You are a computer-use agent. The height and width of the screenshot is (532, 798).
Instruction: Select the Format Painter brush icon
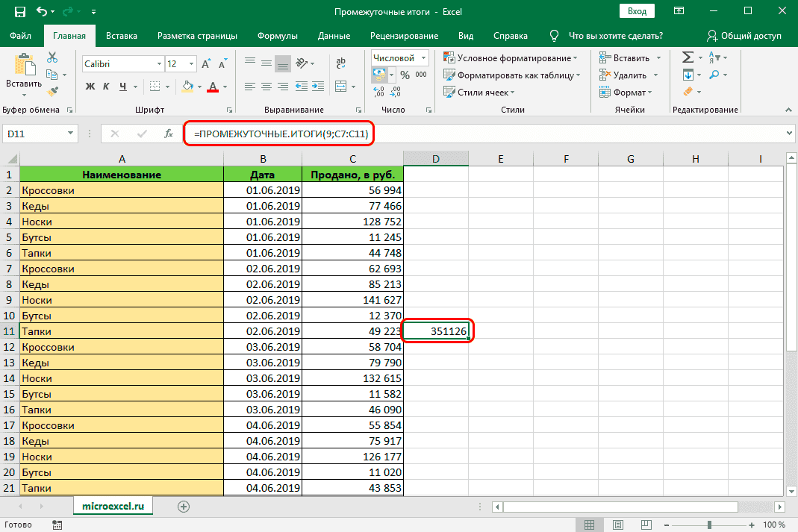click(52, 91)
